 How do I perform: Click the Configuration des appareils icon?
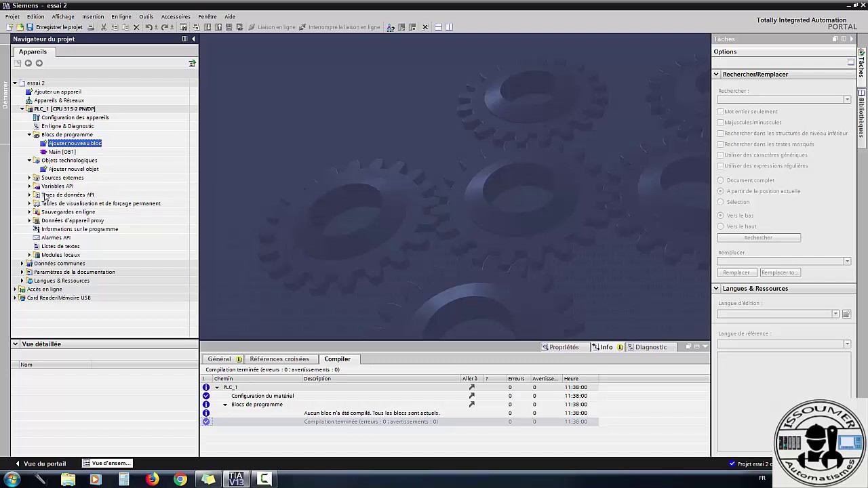click(37, 117)
